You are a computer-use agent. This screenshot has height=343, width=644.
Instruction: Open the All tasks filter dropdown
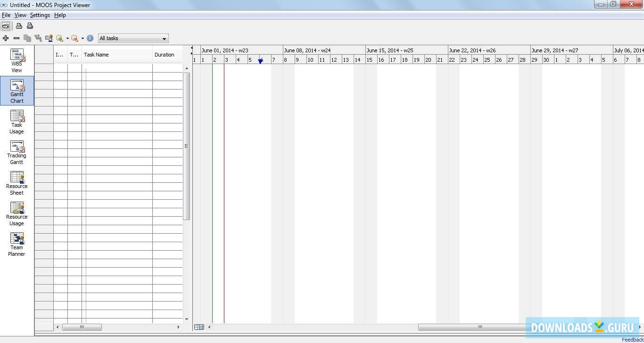click(x=163, y=38)
